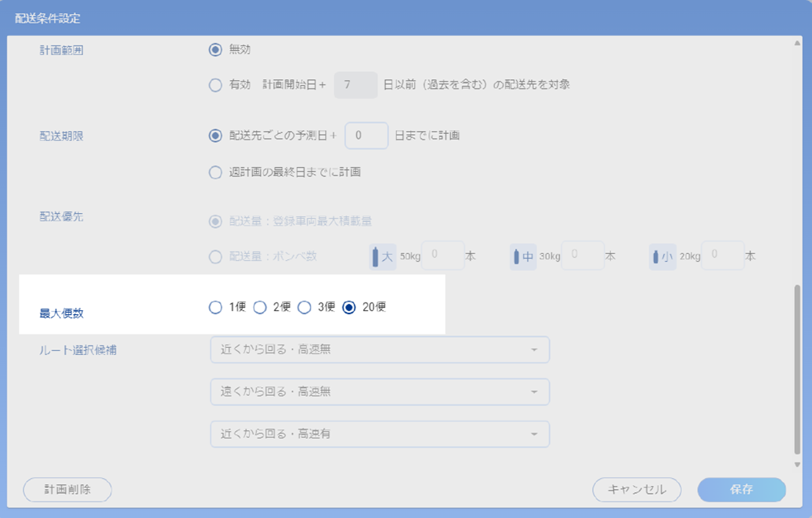Select the 無効 radio for 計画範囲
The height and width of the screenshot is (518, 812).
tap(215, 50)
